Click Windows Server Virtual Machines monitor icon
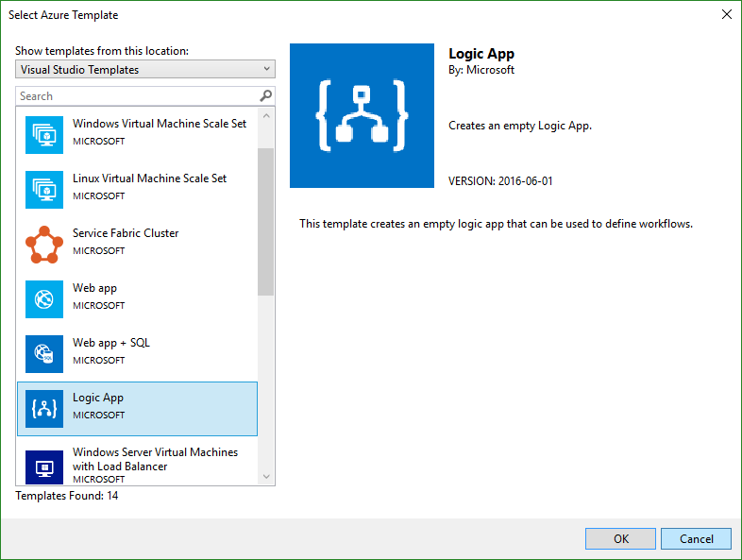The image size is (742, 560). pos(44,466)
